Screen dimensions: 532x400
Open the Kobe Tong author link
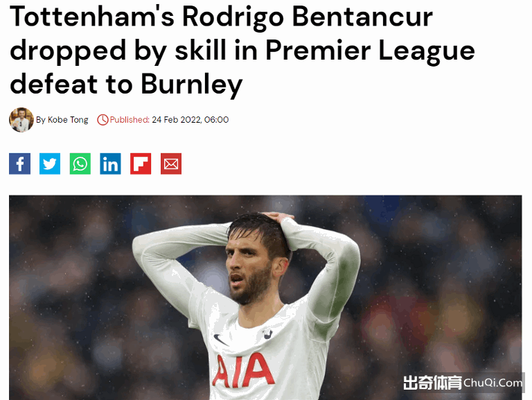[x=68, y=120]
